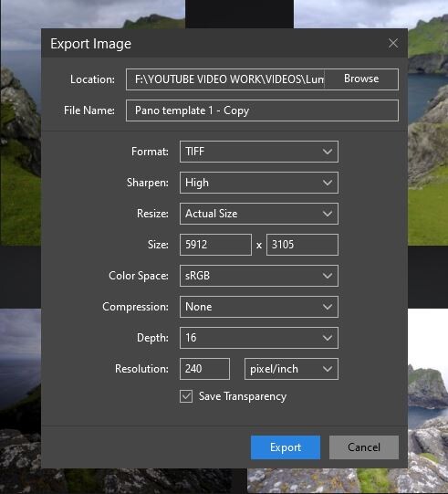Uncheck the Save Transparency checkbox
This screenshot has width=448, height=494.
186,396
